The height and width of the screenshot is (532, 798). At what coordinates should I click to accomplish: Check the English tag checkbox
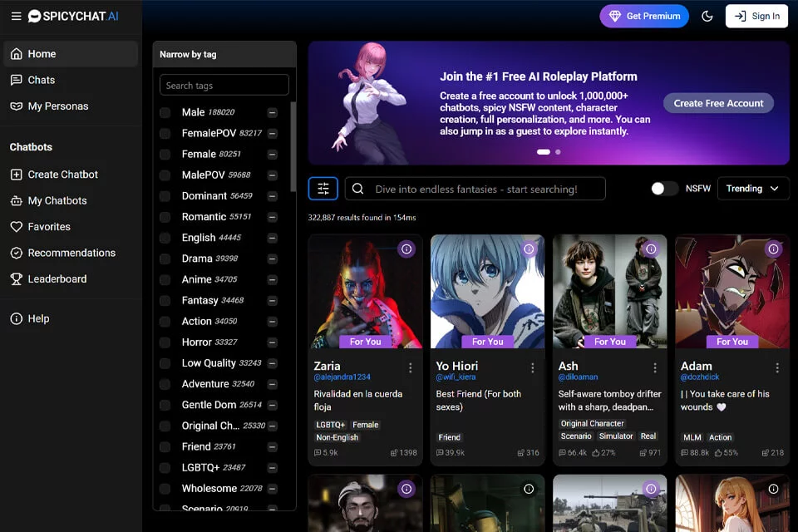[x=165, y=238]
